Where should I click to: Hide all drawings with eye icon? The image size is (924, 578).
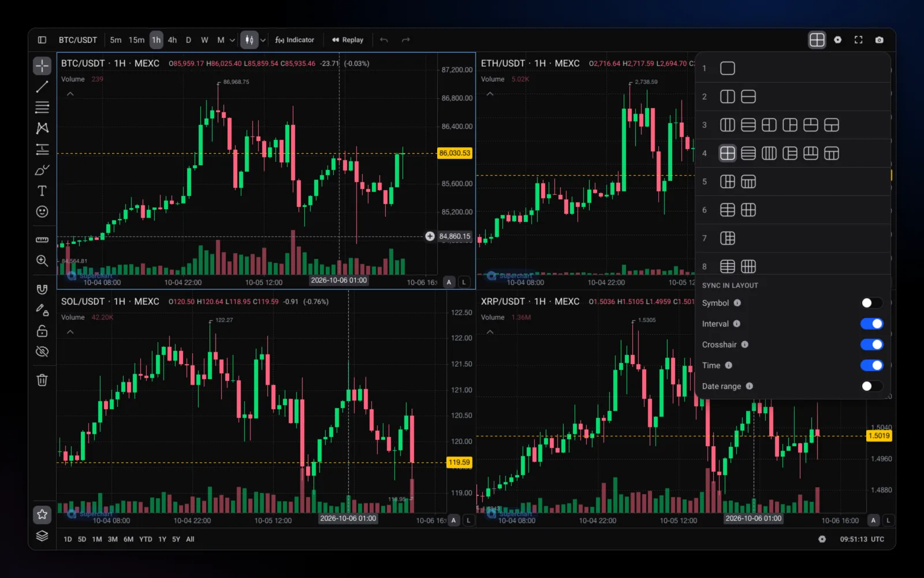[x=42, y=351]
